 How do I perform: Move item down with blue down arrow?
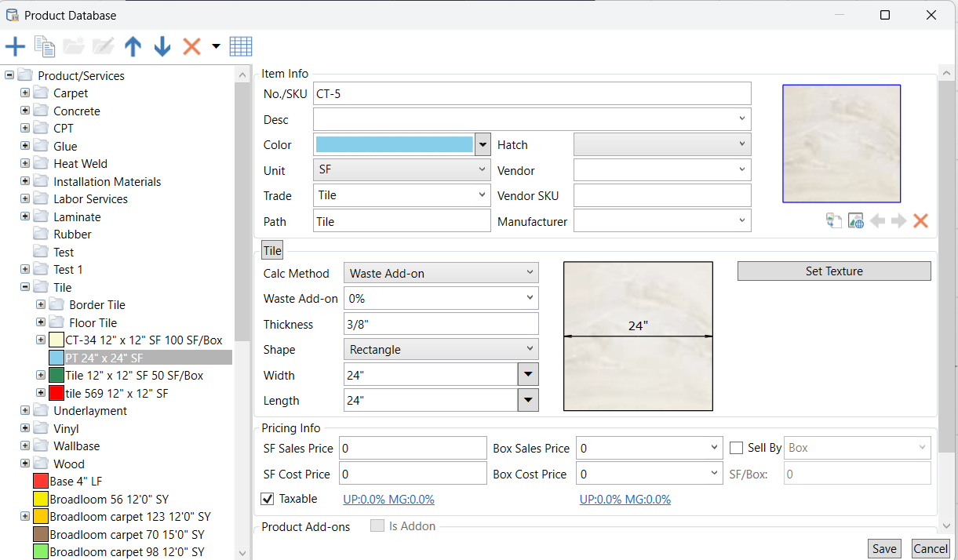pyautogui.click(x=162, y=47)
